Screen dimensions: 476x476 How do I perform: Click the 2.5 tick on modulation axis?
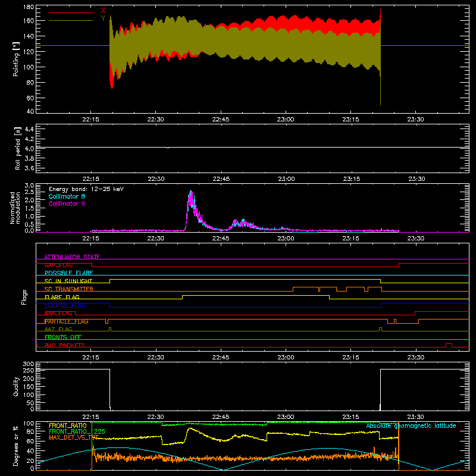tap(29, 192)
